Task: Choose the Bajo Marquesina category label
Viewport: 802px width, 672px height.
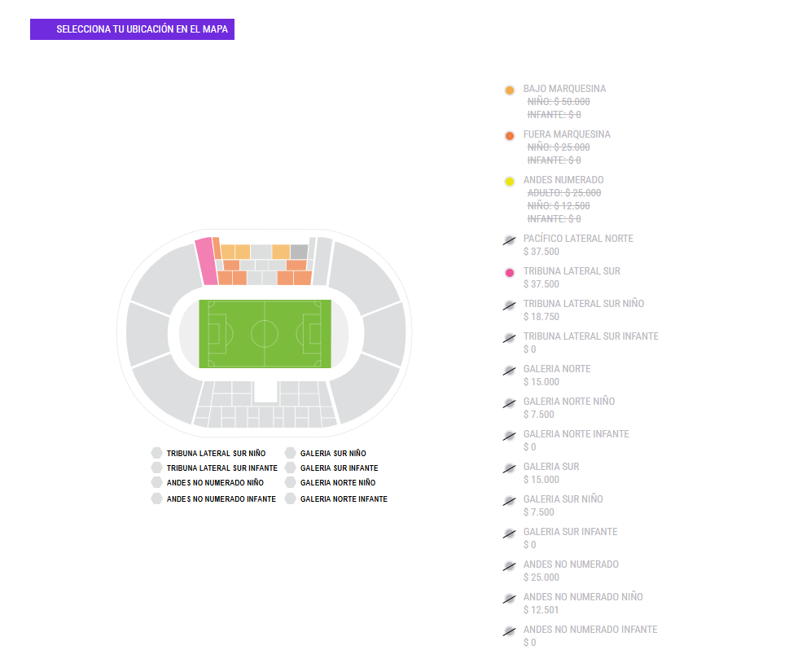Action: pos(564,89)
